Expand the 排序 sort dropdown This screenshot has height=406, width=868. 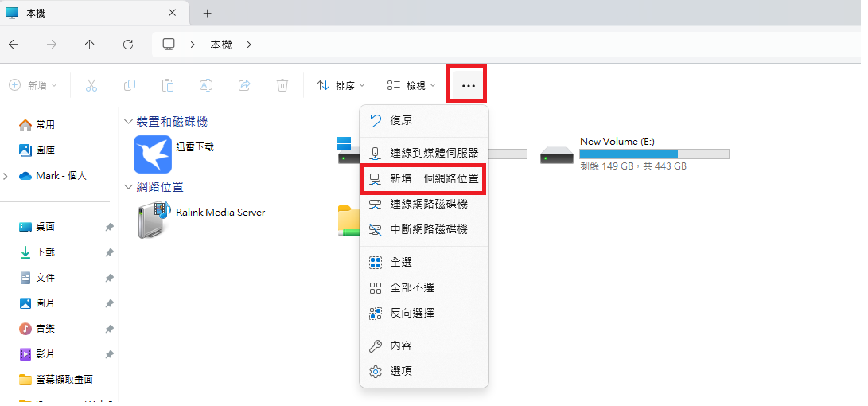[x=341, y=85]
